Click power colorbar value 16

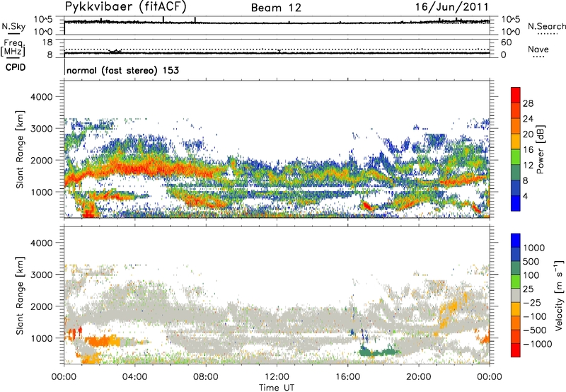528,150
